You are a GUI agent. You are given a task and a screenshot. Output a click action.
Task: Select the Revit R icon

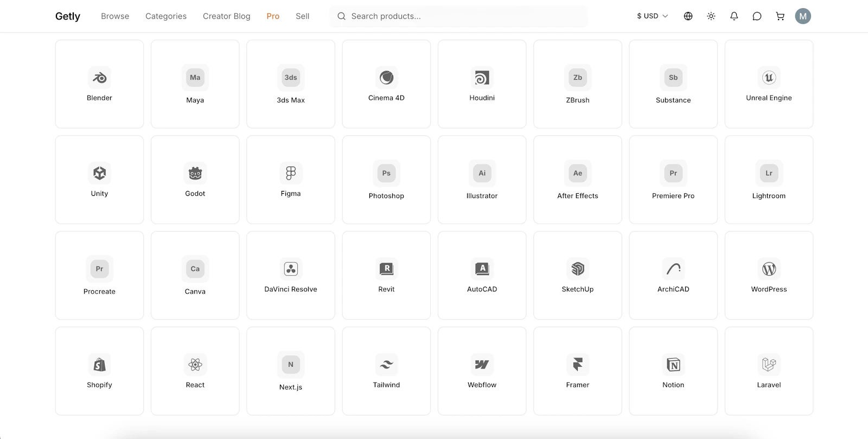click(x=386, y=269)
